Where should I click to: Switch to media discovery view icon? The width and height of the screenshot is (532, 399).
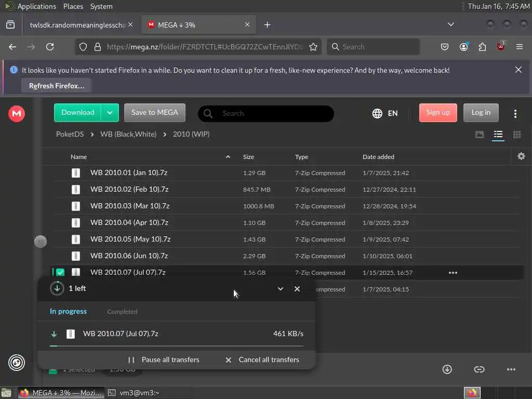coord(480,135)
